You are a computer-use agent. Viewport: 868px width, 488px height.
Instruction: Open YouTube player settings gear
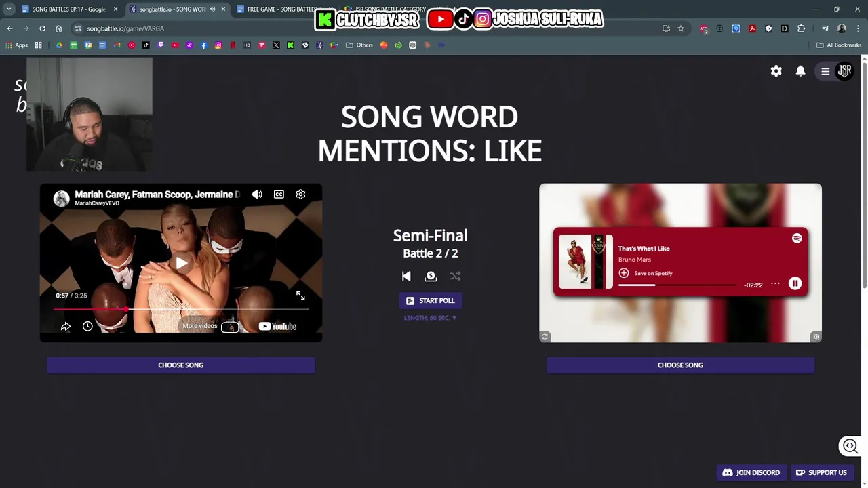[300, 195]
